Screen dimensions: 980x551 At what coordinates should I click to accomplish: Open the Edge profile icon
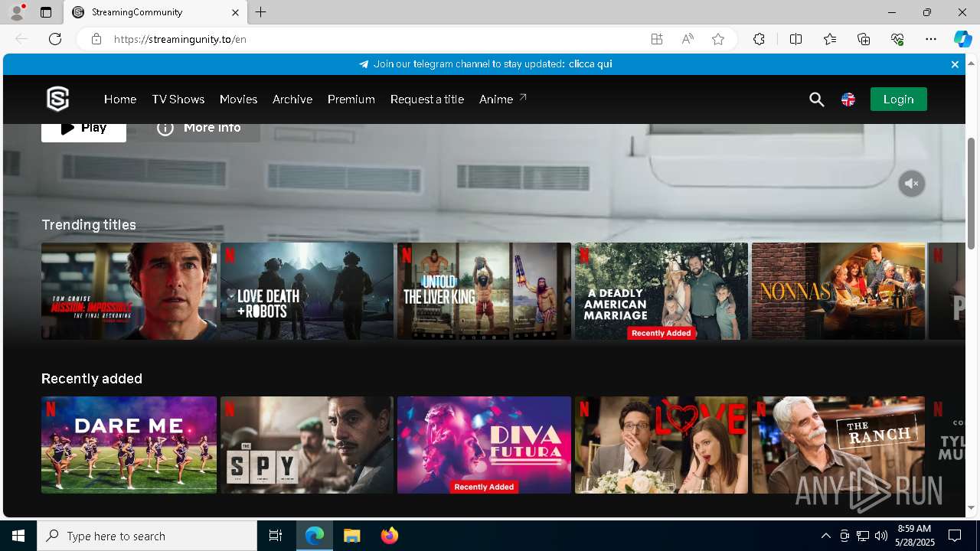tap(17, 12)
